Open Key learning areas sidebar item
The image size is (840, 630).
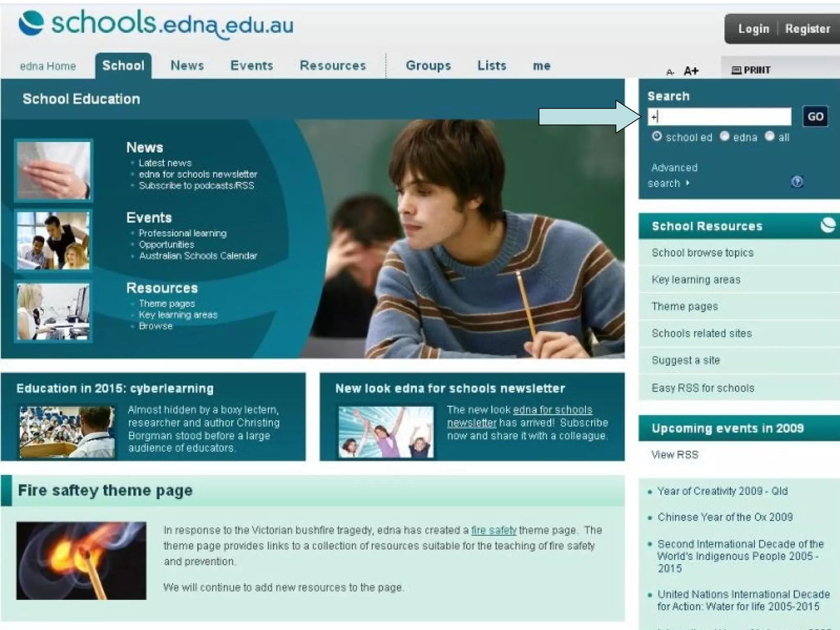pyautogui.click(x=696, y=280)
